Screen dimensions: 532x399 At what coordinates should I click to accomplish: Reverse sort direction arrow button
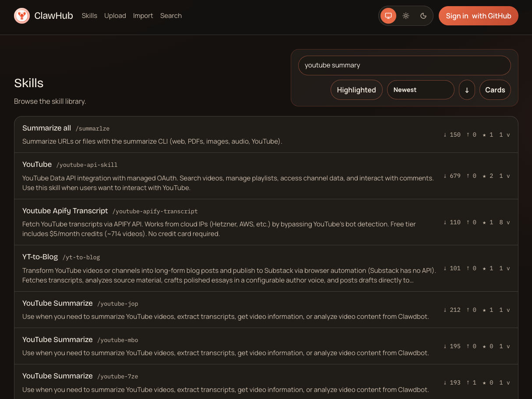coord(467,90)
